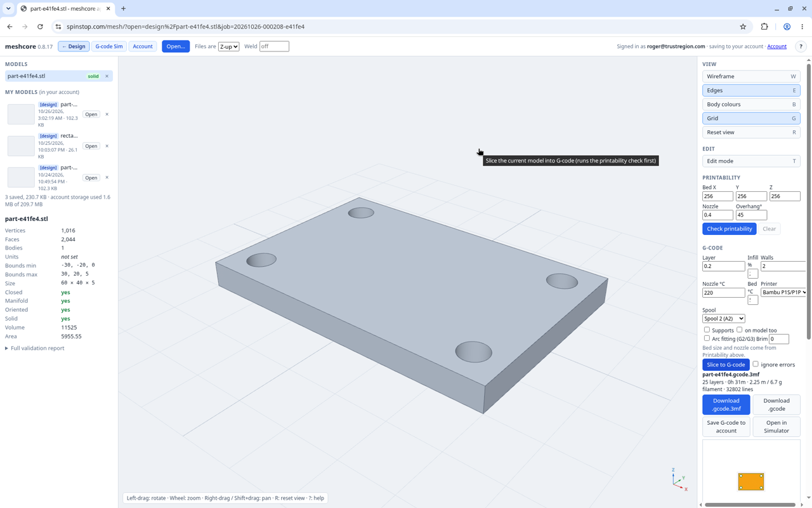
Task: Bookmark this page with the star icon
Action: click(743, 27)
